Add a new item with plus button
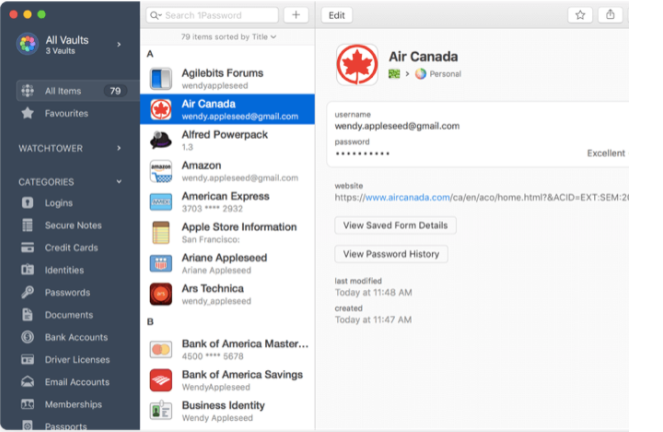 click(x=296, y=15)
